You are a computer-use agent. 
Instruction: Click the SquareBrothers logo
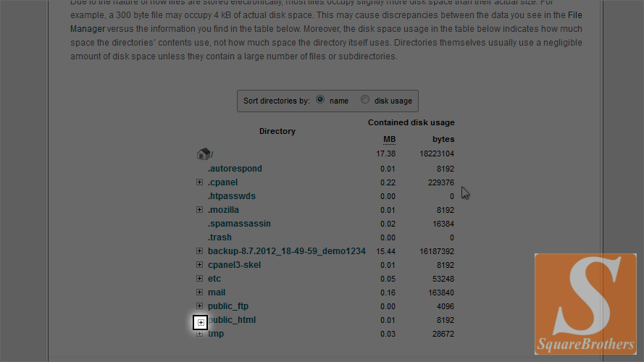585,303
